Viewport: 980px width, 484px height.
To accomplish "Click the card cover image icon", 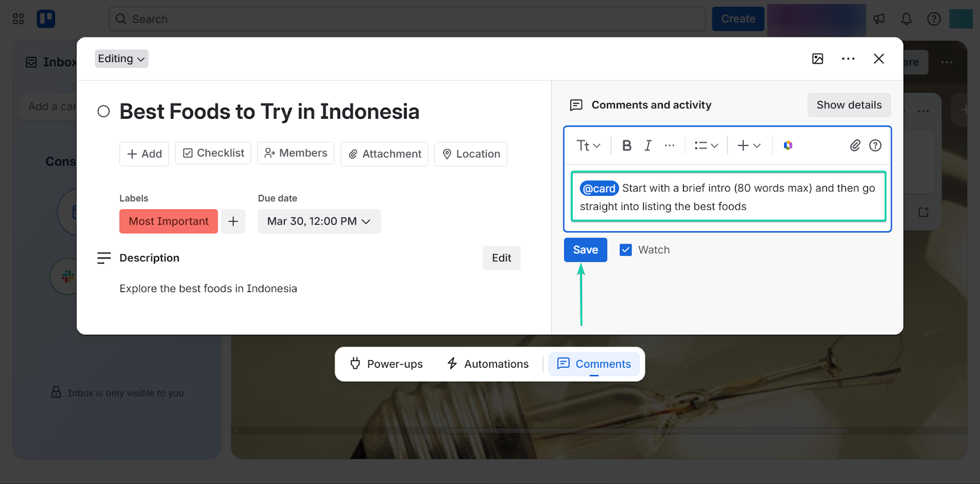I will click(818, 59).
